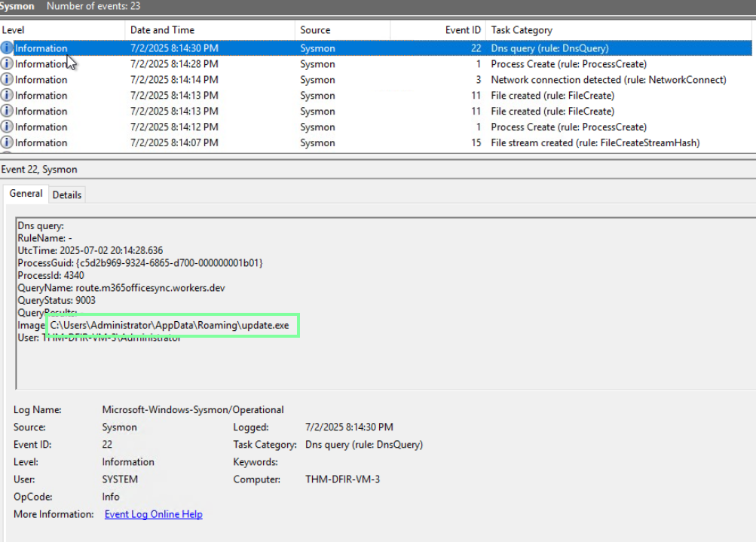Click the highlighted update.exe image path

tap(170, 325)
